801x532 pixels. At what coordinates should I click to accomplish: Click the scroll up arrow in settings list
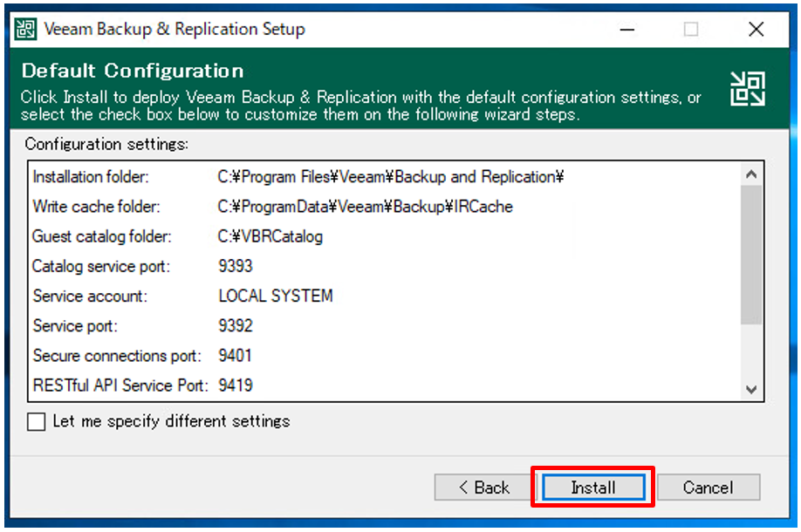pos(751,174)
